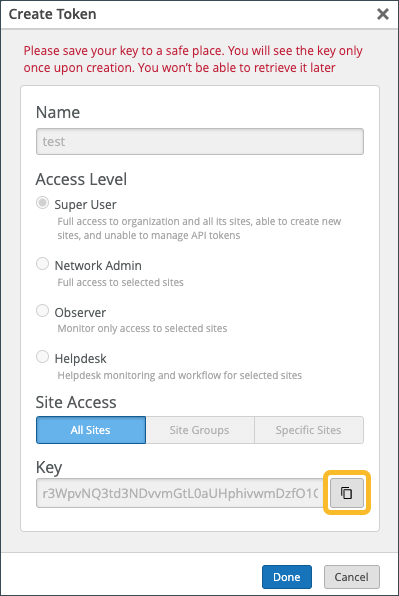Screen dimensions: 399x596
Task: Switch site access to Specific Sites
Action: tap(309, 430)
